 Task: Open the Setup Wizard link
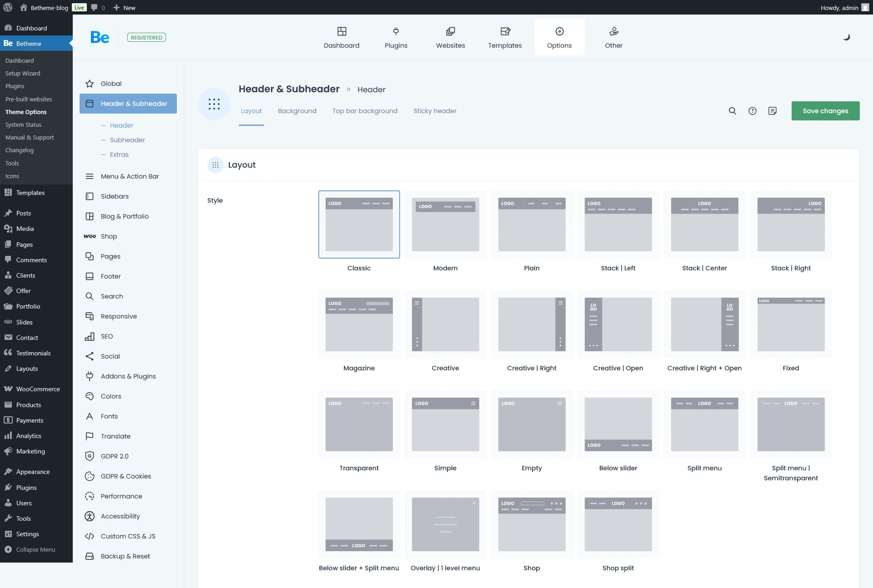point(23,73)
